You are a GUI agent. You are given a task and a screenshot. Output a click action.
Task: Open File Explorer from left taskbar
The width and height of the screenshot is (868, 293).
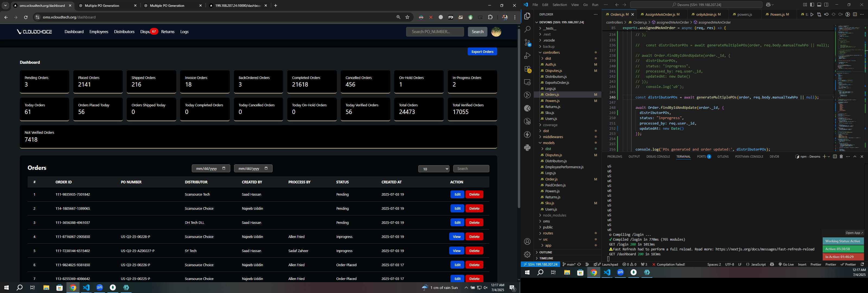click(x=46, y=288)
